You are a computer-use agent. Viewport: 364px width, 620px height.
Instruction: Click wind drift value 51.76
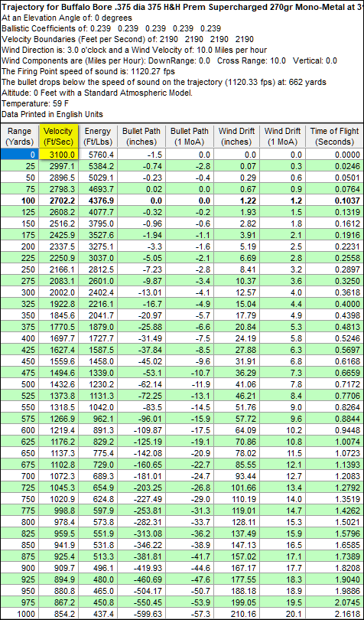(x=238, y=407)
